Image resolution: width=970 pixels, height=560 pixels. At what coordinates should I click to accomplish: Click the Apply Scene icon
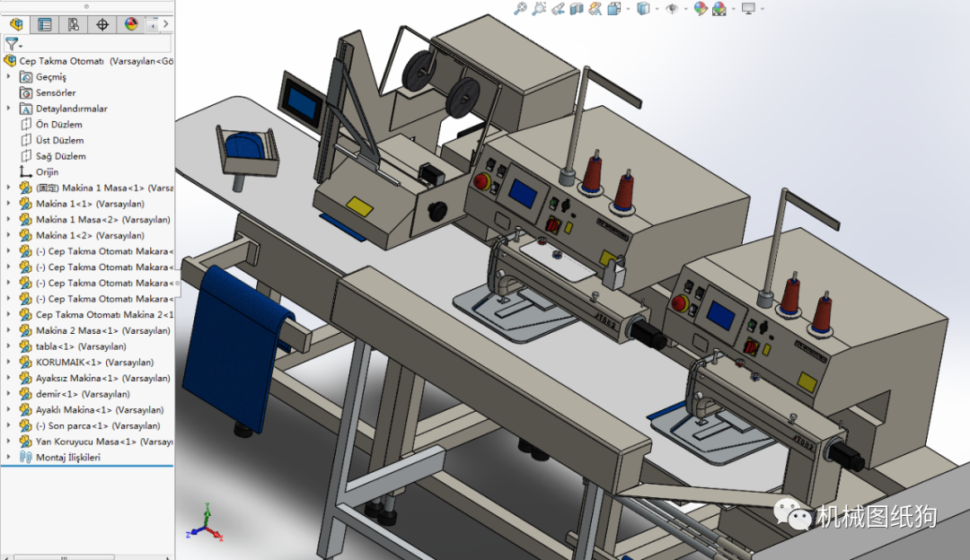pyautogui.click(x=719, y=9)
